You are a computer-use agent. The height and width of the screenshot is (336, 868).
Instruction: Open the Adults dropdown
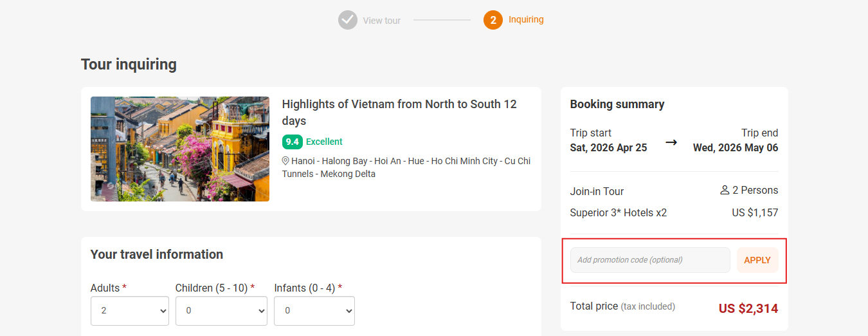click(129, 311)
